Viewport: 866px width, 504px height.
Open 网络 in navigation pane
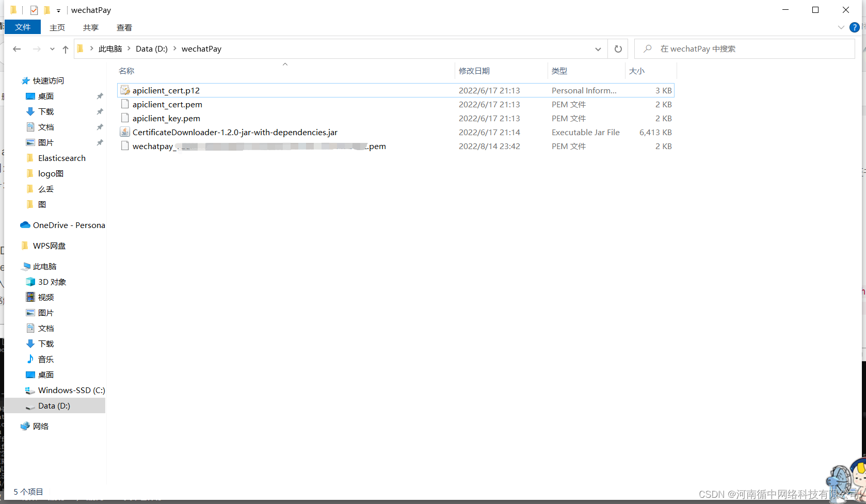pyautogui.click(x=41, y=427)
